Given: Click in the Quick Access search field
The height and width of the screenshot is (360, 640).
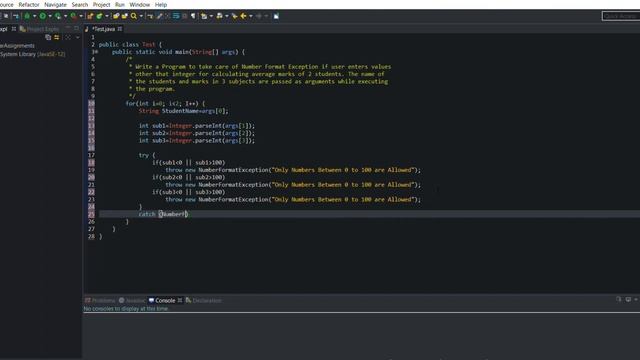Looking at the screenshot, I should pos(621,16).
